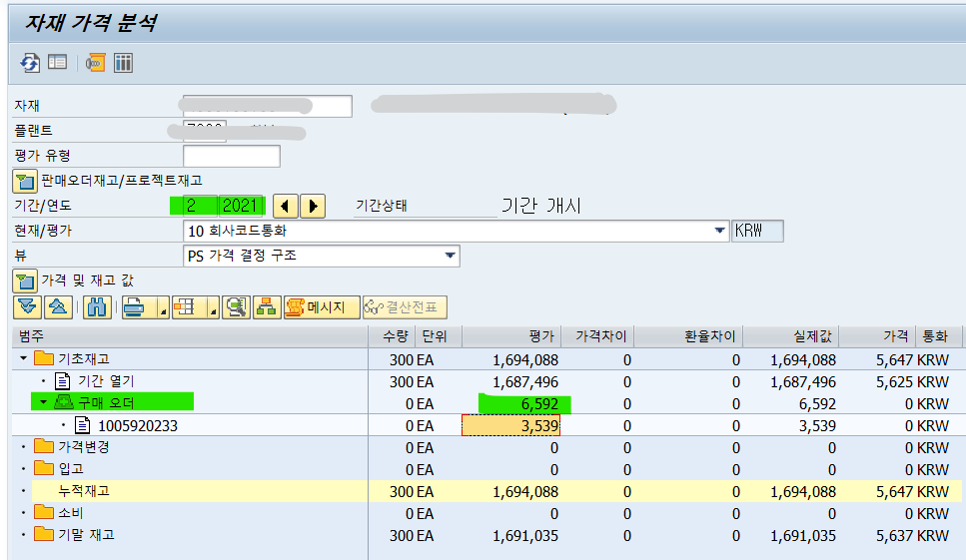The image size is (966, 560).
Task: Click the magnifier details icon
Action: click(x=236, y=307)
